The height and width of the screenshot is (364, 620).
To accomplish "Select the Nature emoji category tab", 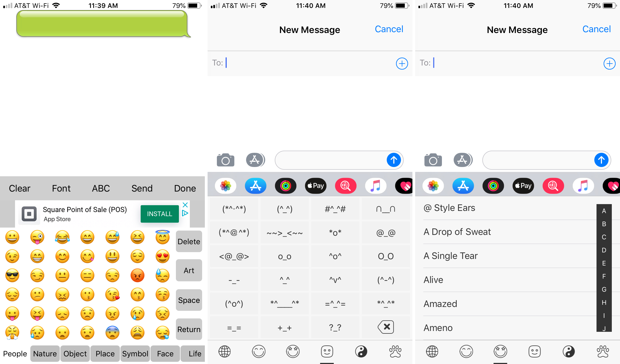I will 45,354.
